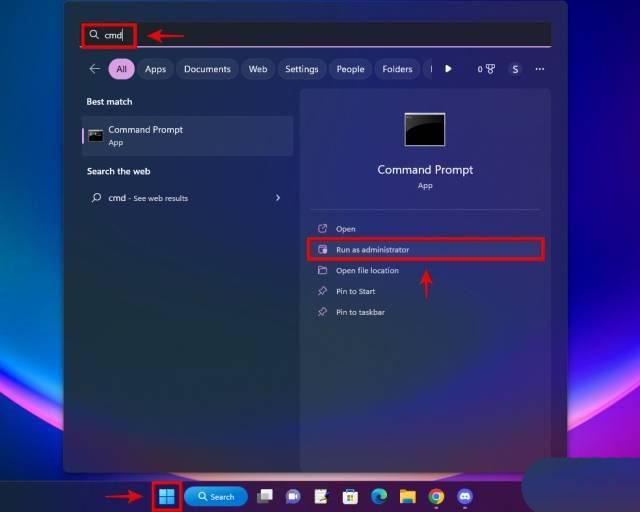Click the taskbar Search box
This screenshot has height=512, width=640.
click(x=216, y=496)
